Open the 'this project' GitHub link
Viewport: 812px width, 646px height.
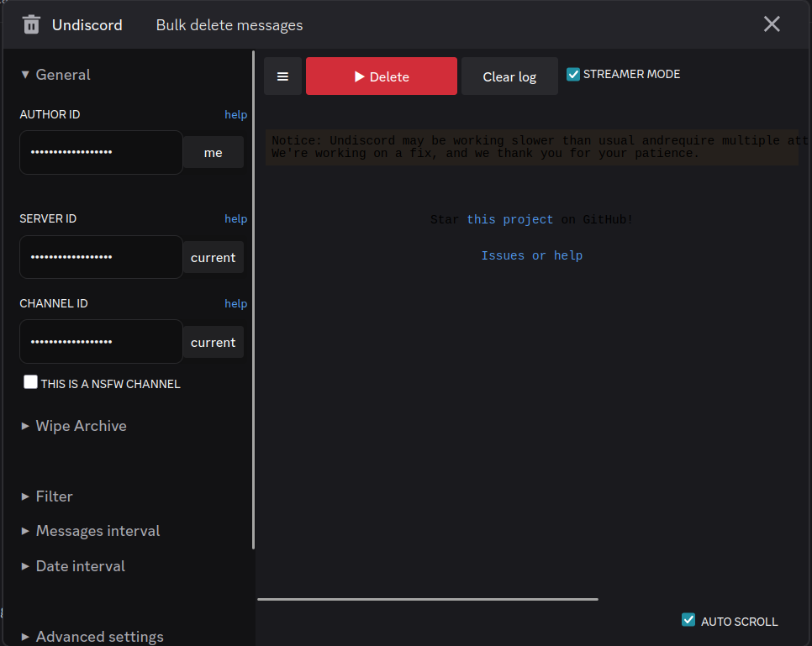pyautogui.click(x=509, y=219)
